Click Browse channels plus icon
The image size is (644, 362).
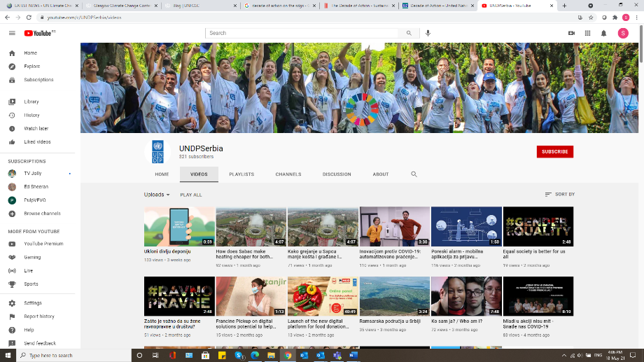coord(12,214)
